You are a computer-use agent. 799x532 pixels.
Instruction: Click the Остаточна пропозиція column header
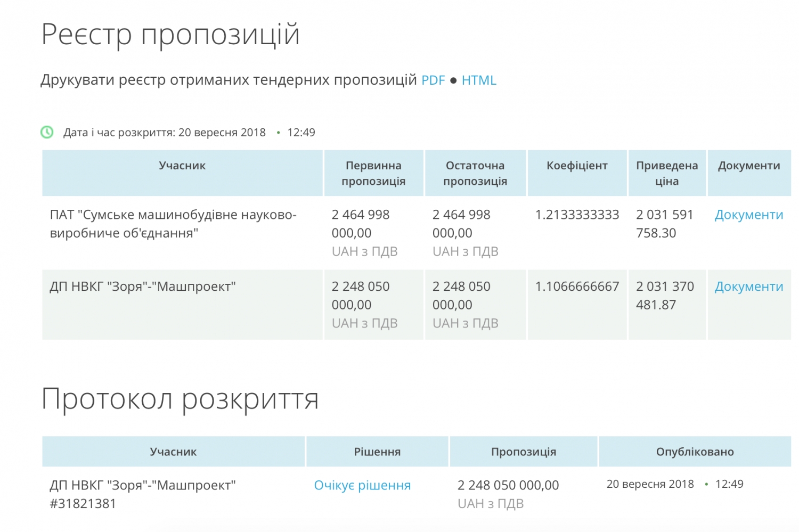475,173
